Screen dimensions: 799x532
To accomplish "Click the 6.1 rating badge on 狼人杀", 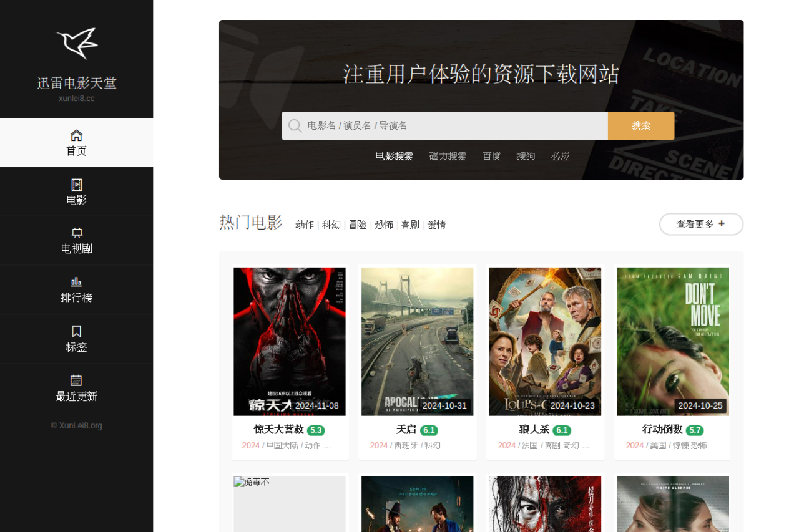I will coord(562,430).
